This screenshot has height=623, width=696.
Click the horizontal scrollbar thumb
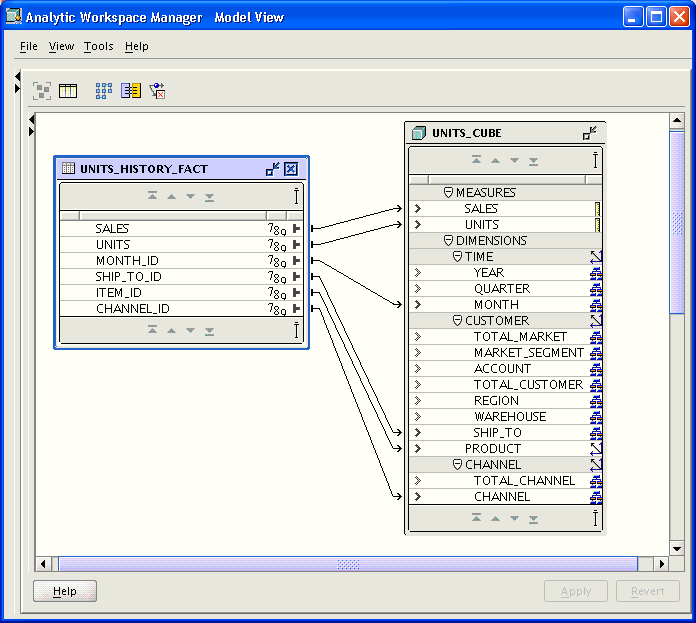pyautogui.click(x=348, y=564)
